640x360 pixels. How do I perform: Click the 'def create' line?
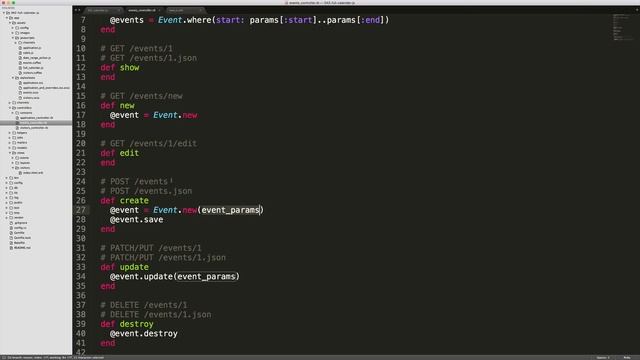coord(124,200)
